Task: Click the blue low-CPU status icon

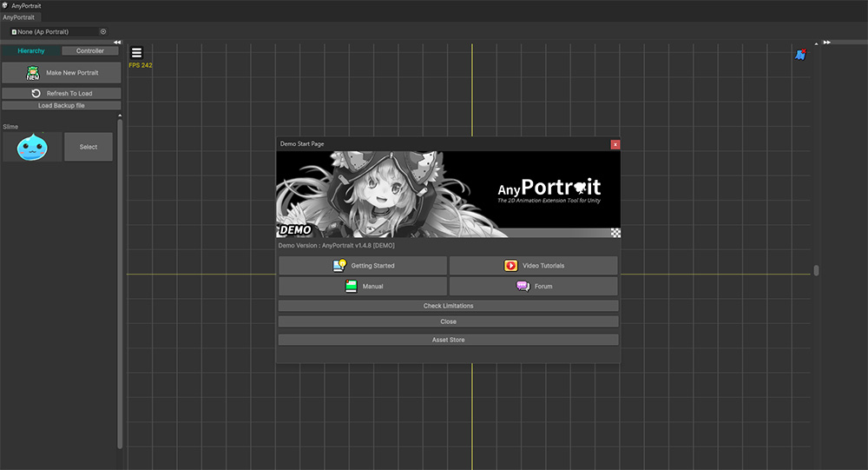Action: click(800, 55)
